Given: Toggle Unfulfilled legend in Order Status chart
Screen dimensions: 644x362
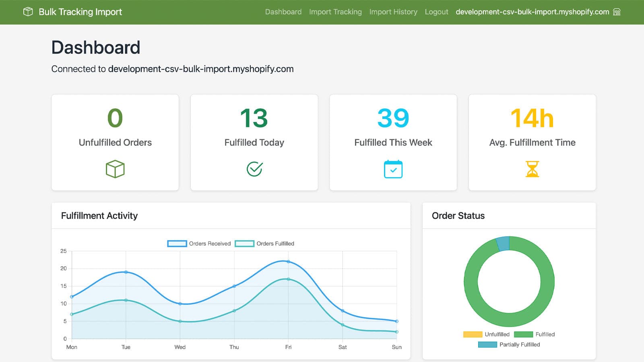Looking at the screenshot, I should pyautogui.click(x=486, y=334).
